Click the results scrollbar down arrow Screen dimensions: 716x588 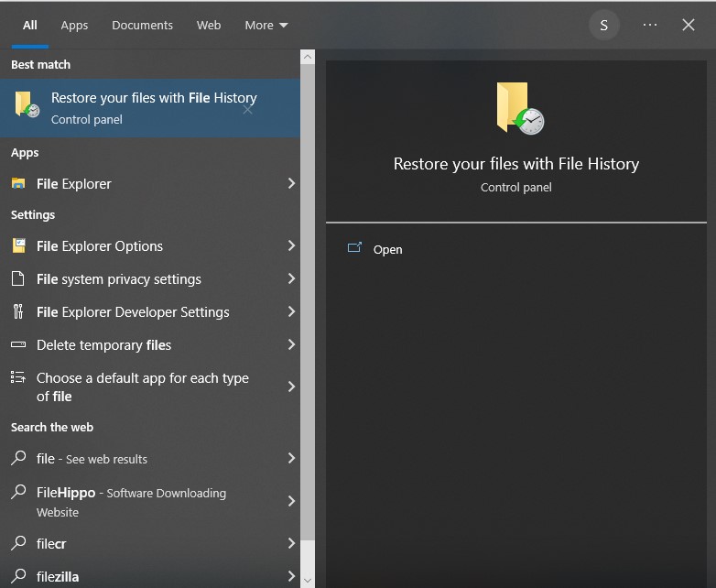308,581
